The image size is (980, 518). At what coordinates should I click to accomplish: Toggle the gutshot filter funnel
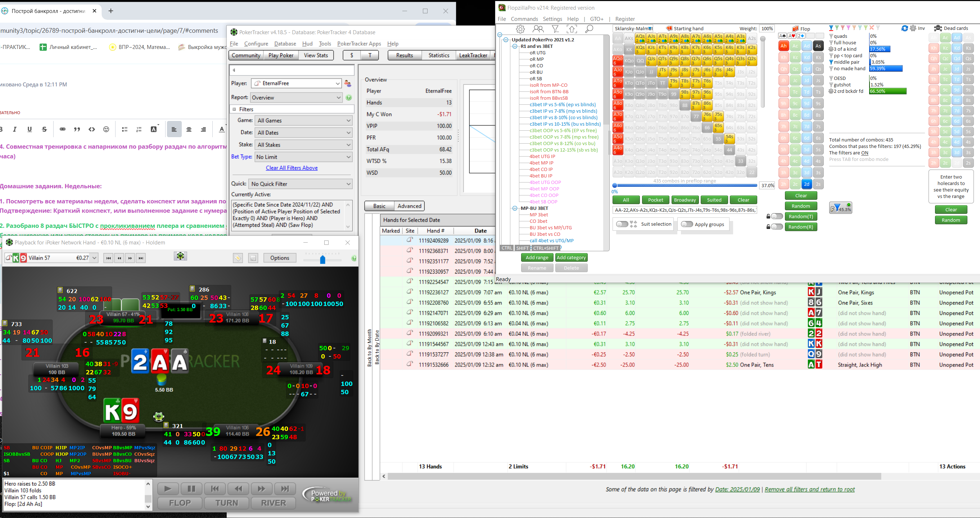[x=831, y=85]
